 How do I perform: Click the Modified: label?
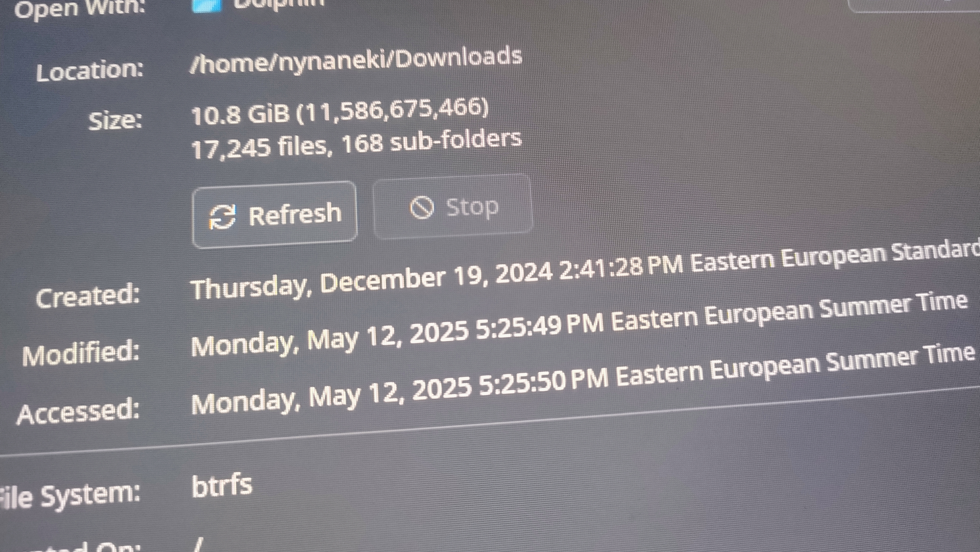(x=81, y=353)
